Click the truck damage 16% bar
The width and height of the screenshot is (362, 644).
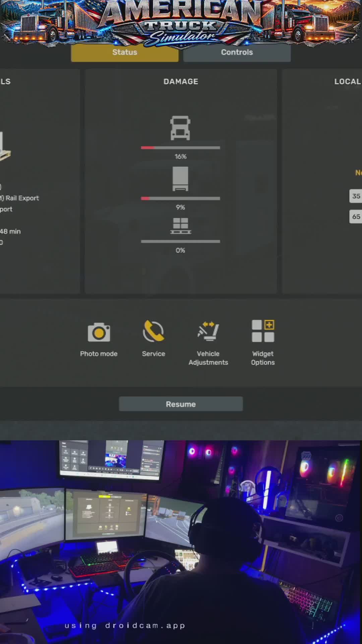pyautogui.click(x=180, y=148)
